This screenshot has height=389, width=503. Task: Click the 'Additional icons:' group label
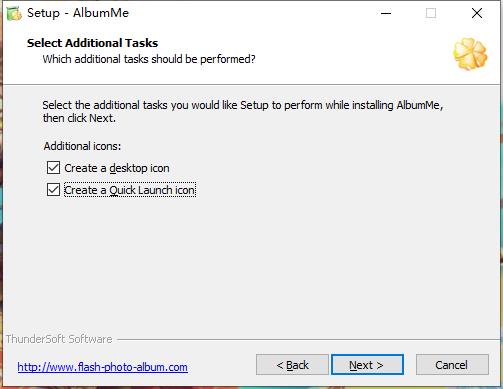point(82,146)
